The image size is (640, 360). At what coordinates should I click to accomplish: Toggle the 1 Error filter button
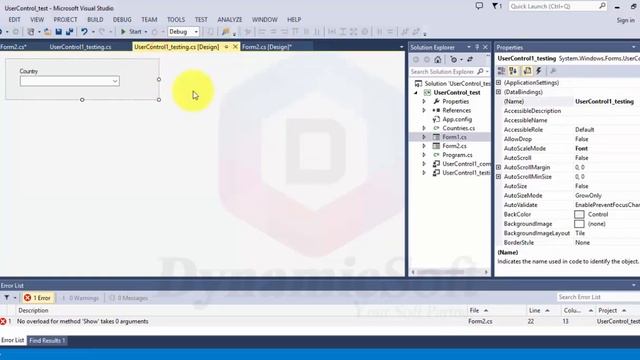pyautogui.click(x=38, y=298)
